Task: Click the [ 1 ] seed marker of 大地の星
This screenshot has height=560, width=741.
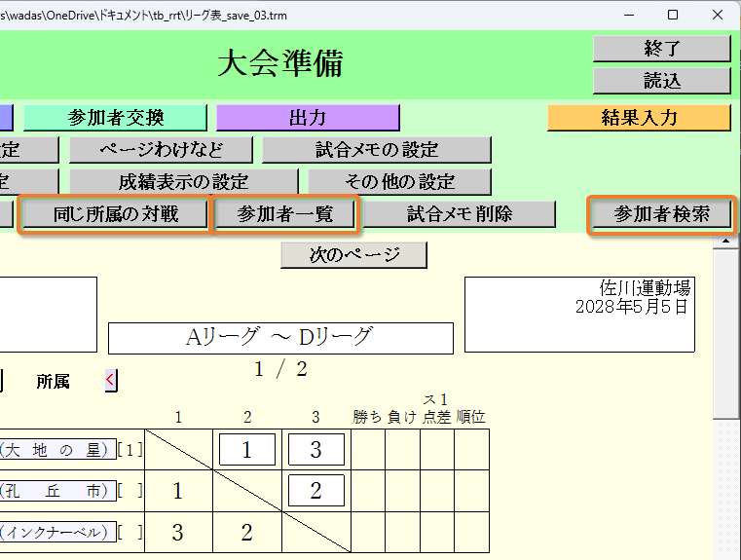Action: point(130,449)
